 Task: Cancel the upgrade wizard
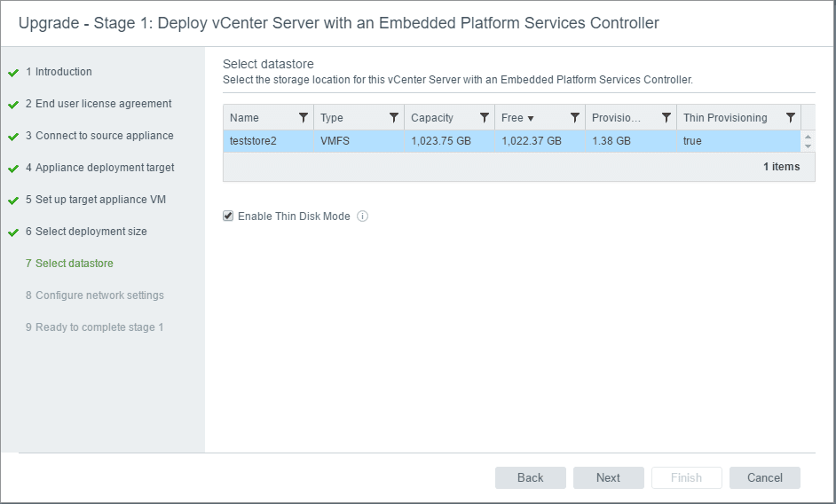(x=764, y=477)
